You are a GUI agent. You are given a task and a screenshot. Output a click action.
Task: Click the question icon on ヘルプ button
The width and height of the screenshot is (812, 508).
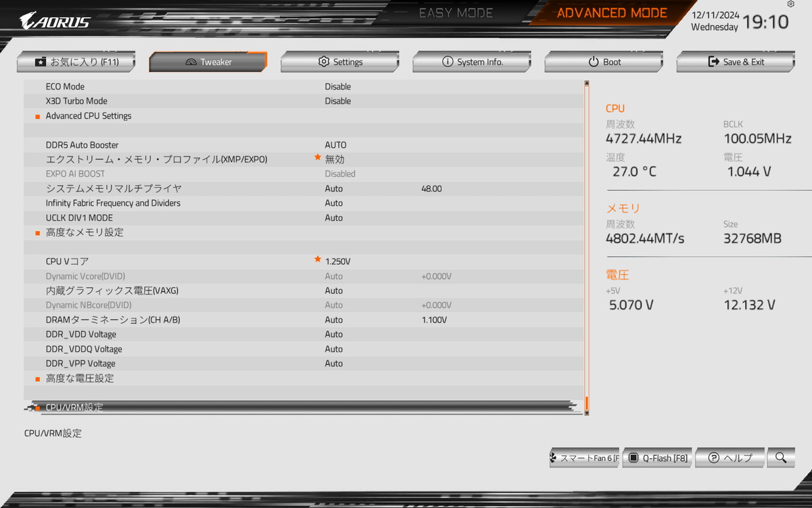coord(713,458)
